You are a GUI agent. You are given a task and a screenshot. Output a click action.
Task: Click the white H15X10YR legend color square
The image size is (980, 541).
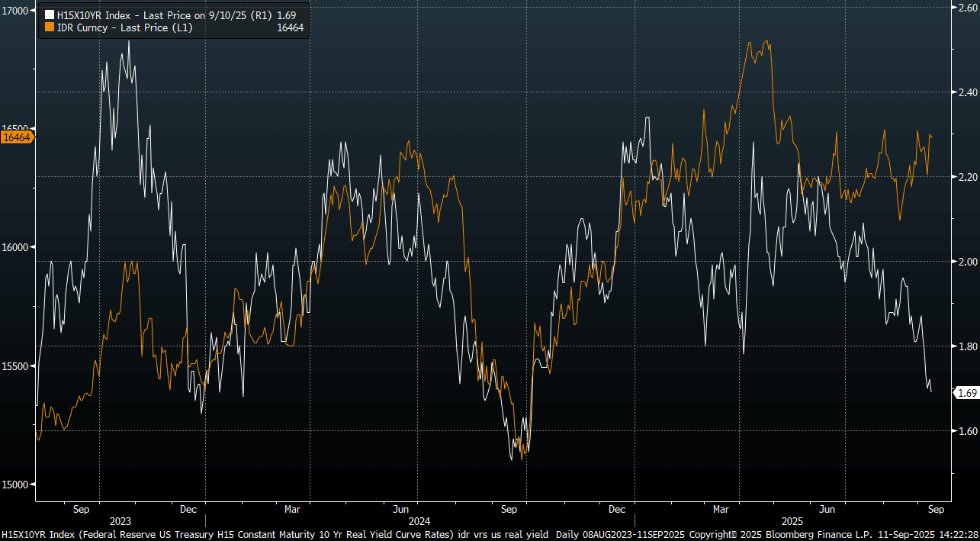click(50, 14)
